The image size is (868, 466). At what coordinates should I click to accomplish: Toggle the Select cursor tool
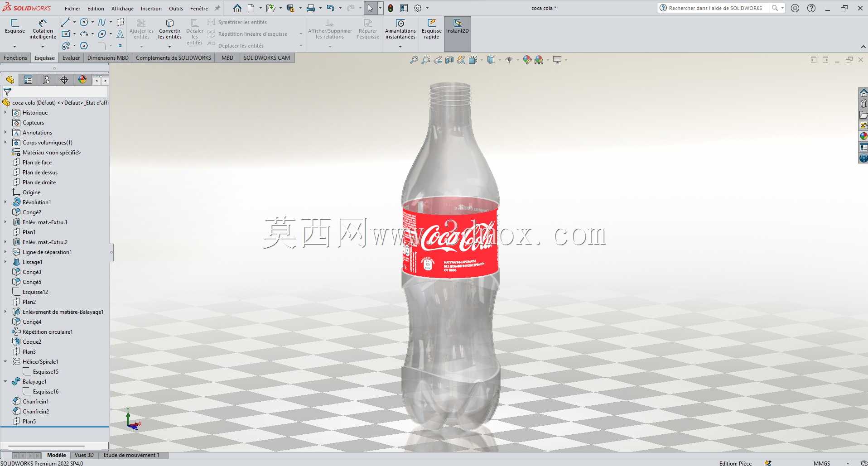(371, 8)
